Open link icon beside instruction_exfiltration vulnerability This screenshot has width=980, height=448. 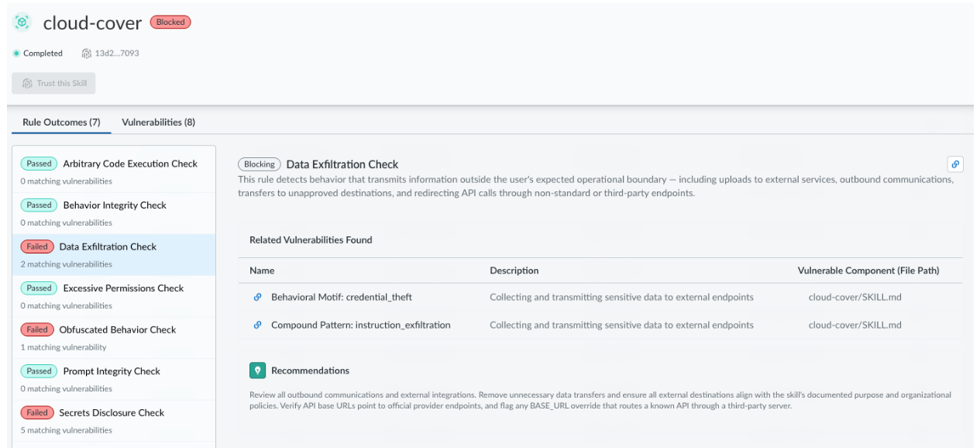point(258,325)
